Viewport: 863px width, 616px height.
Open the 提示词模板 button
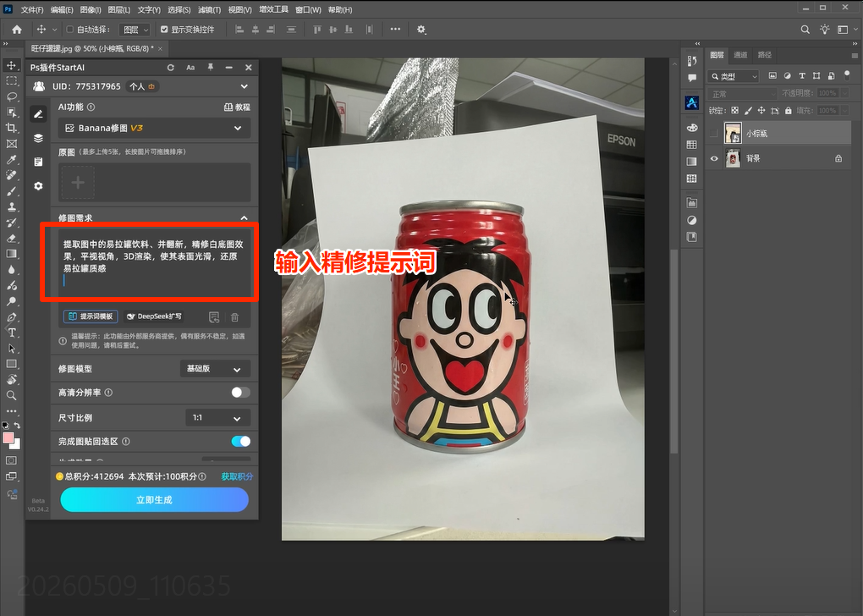(91, 316)
